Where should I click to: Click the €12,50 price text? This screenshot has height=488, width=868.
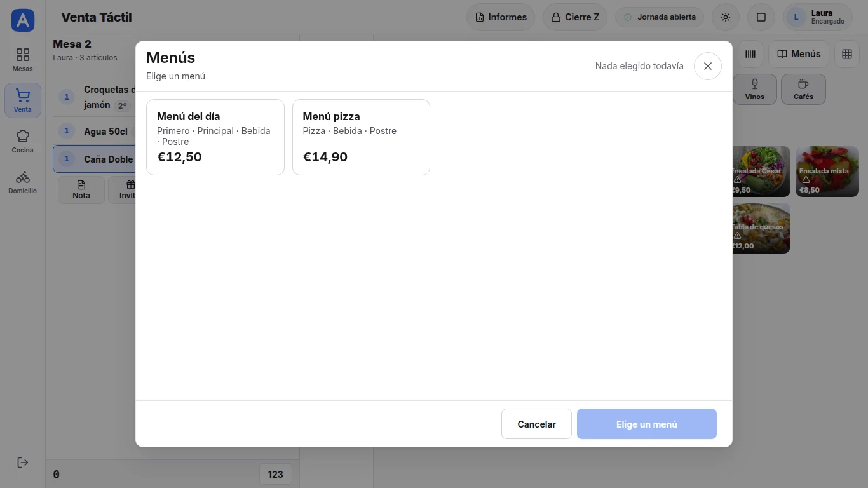[179, 157]
